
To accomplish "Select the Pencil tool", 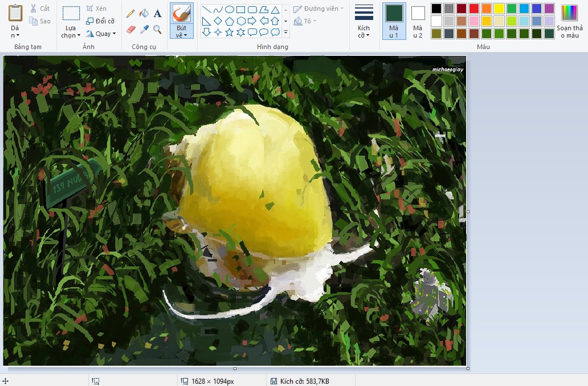I will coord(130,14).
